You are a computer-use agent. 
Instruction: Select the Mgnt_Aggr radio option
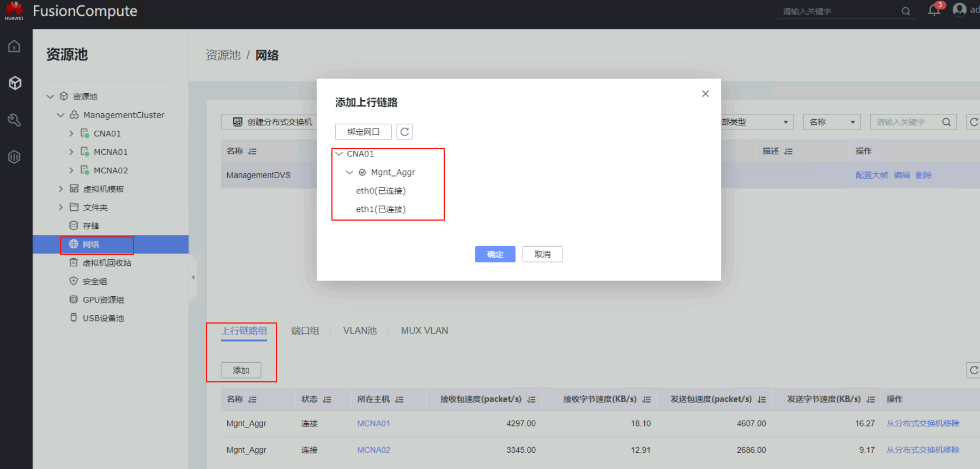(362, 173)
